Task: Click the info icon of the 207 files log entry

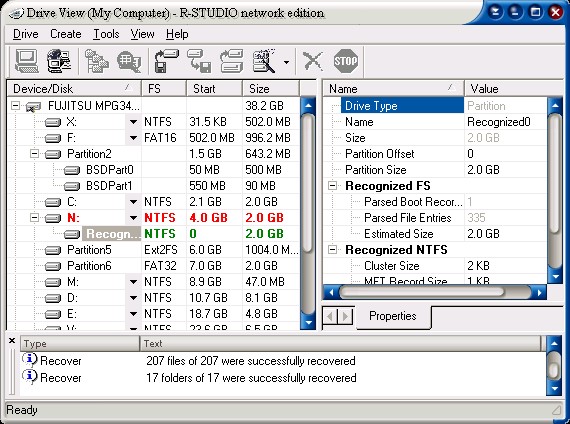Action: click(29, 360)
